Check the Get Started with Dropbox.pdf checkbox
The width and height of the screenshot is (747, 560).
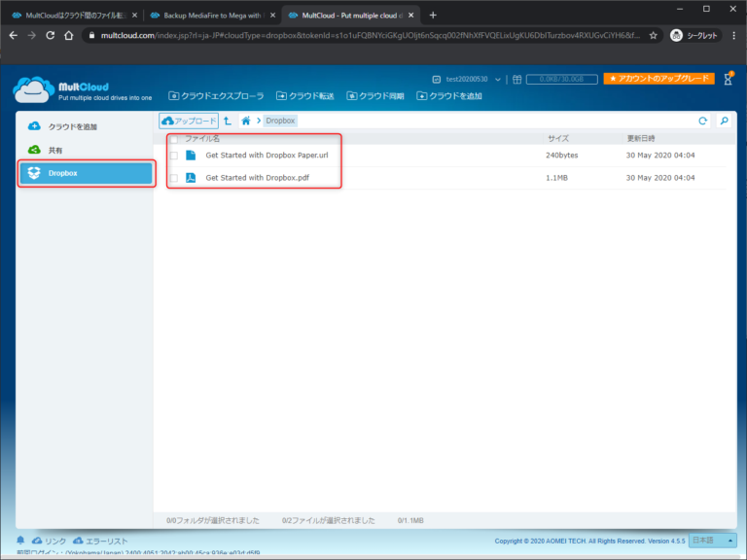coord(174,179)
